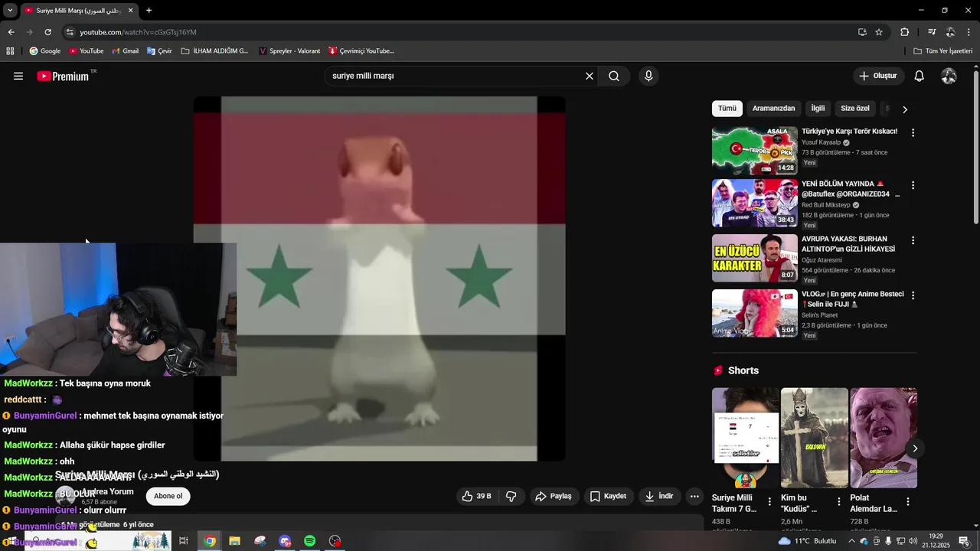Open İLHAM ALDIĞIM bookmark folder

click(x=214, y=51)
